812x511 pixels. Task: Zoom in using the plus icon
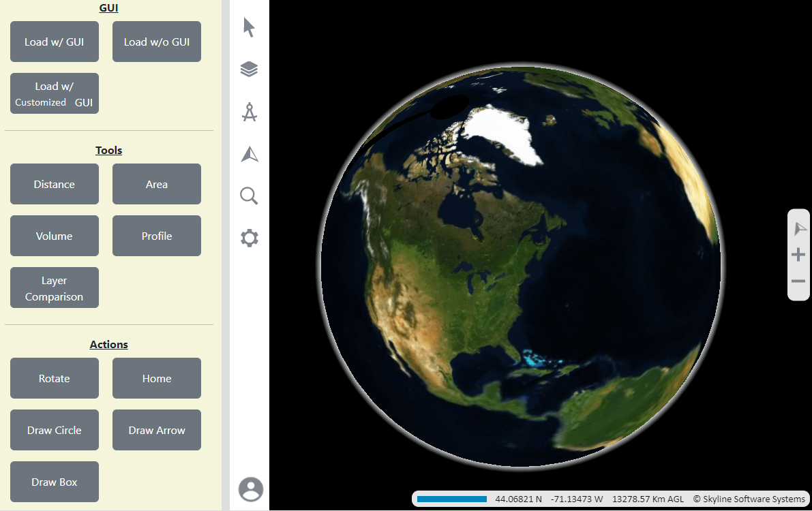click(798, 255)
